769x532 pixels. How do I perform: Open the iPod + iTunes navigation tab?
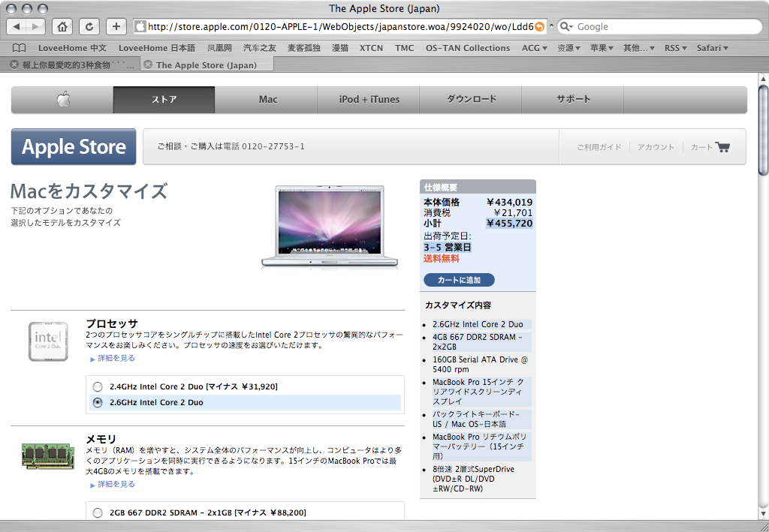coord(369,100)
